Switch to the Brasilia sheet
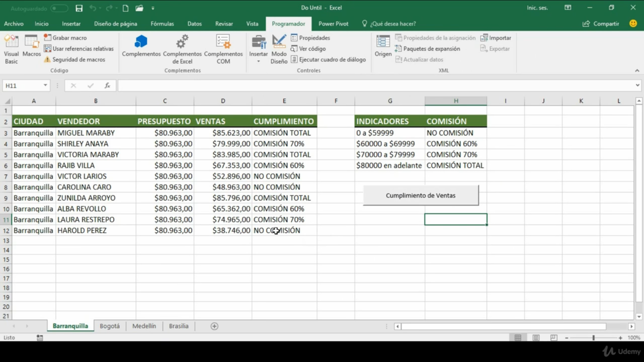This screenshot has width=644, height=362. click(179, 326)
